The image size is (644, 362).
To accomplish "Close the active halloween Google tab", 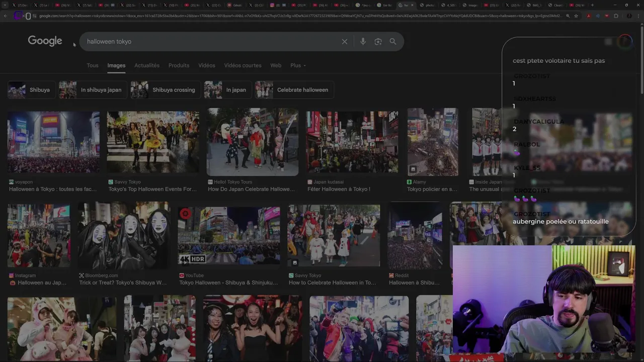I will [x=413, y=5].
